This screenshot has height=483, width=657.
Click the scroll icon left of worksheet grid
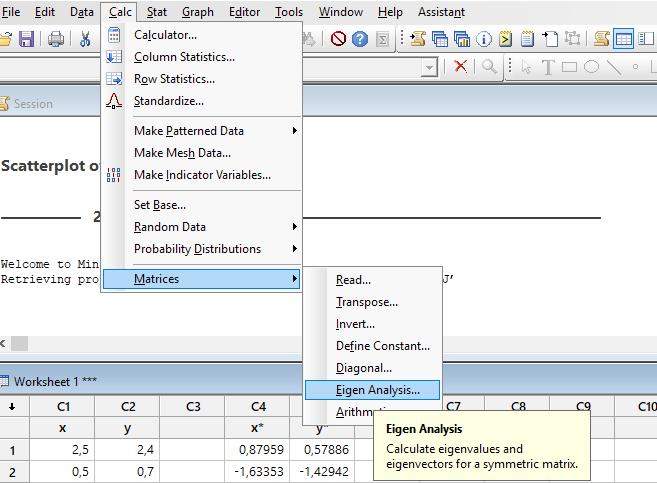[601, 39]
